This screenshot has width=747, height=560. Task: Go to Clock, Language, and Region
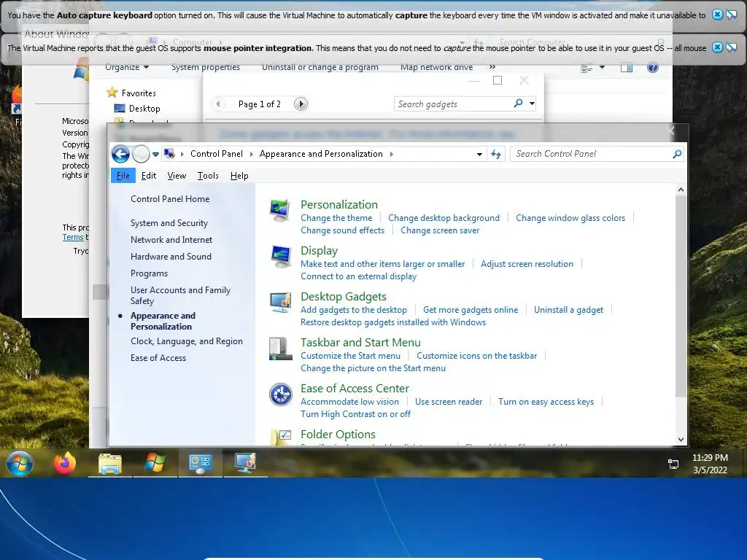click(x=187, y=341)
